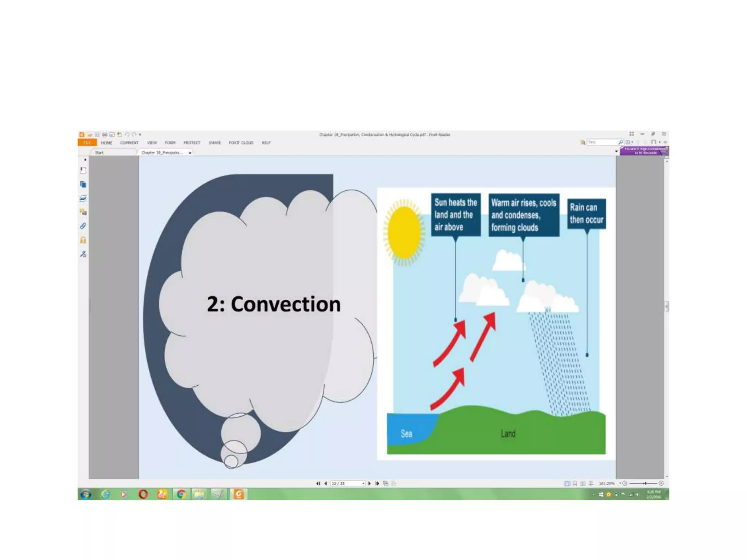This screenshot has width=747, height=560.
Task: Go to the next page arrow
Action: point(369,483)
